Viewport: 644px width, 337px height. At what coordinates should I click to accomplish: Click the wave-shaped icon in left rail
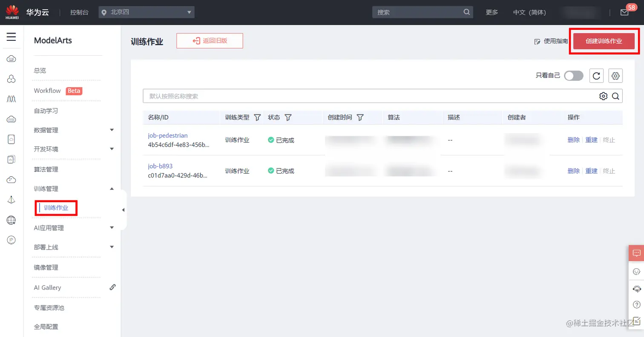11,99
